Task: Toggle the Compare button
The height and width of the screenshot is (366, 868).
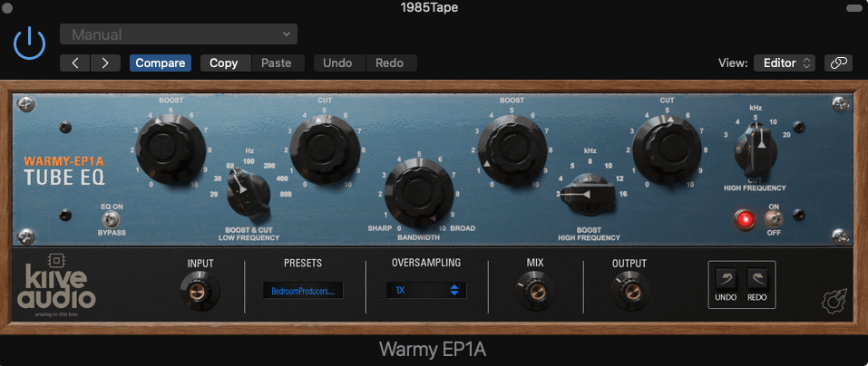Action: tap(161, 63)
